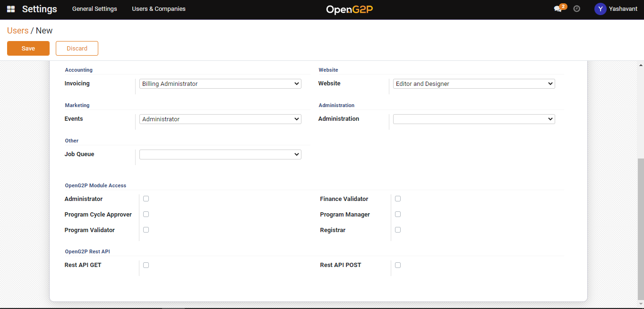
Task: Toggle the Finance Validator checkbox
Action: tap(398, 199)
